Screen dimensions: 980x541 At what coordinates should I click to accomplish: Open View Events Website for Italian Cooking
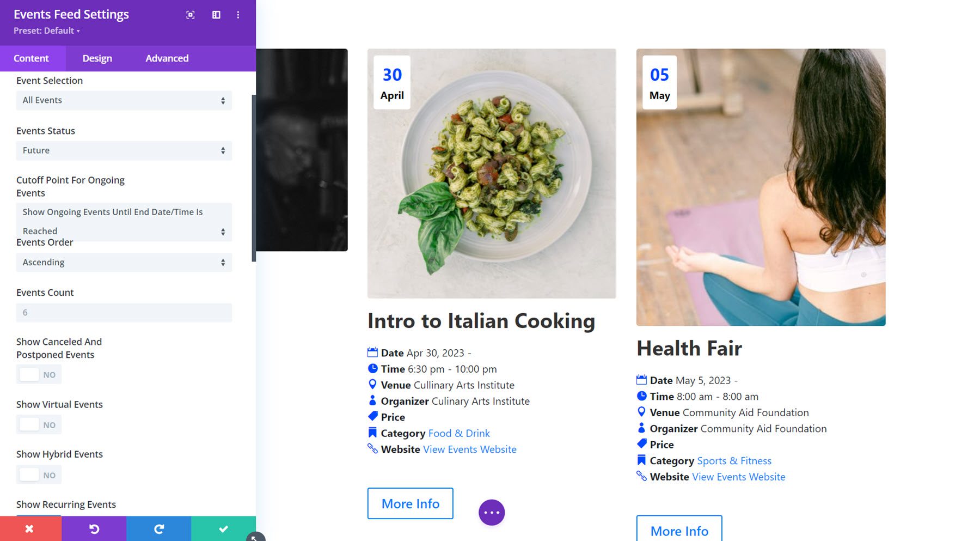click(469, 449)
